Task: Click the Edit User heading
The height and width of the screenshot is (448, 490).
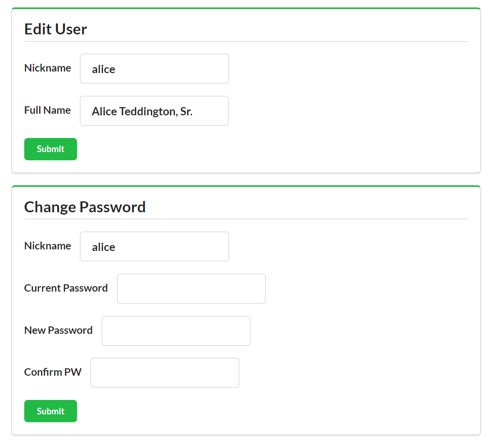Action: pos(56,29)
